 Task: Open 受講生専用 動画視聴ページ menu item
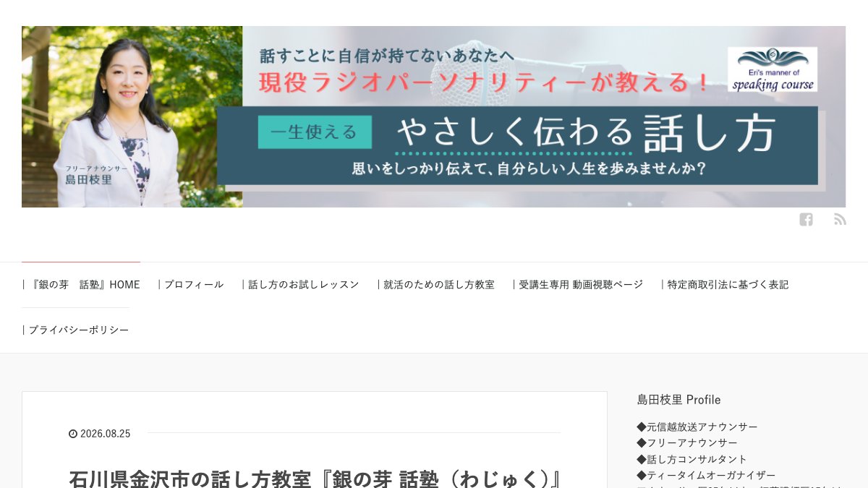(578, 285)
